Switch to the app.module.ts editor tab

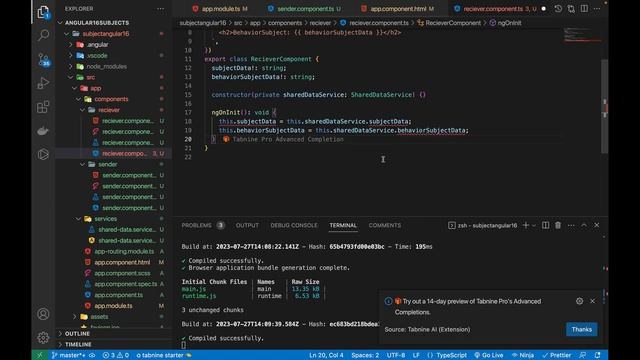pos(220,9)
